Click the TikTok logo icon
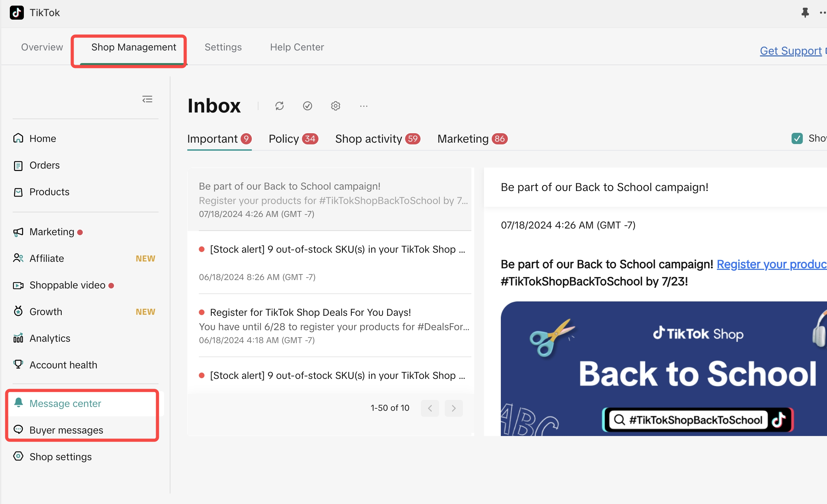The image size is (827, 504). coord(17,13)
